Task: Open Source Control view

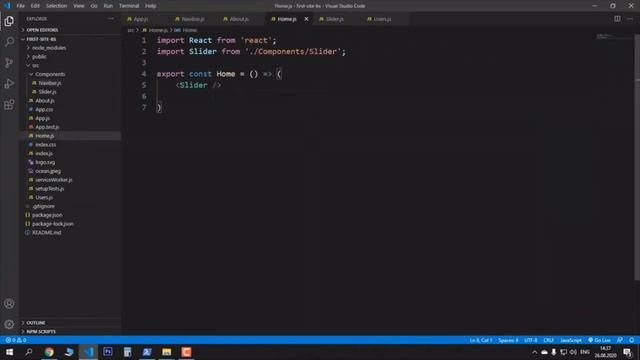Action: point(9,62)
